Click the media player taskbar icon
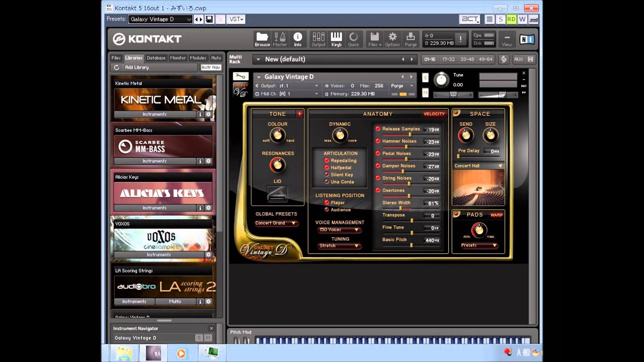The height and width of the screenshot is (362, 644). [x=181, y=353]
